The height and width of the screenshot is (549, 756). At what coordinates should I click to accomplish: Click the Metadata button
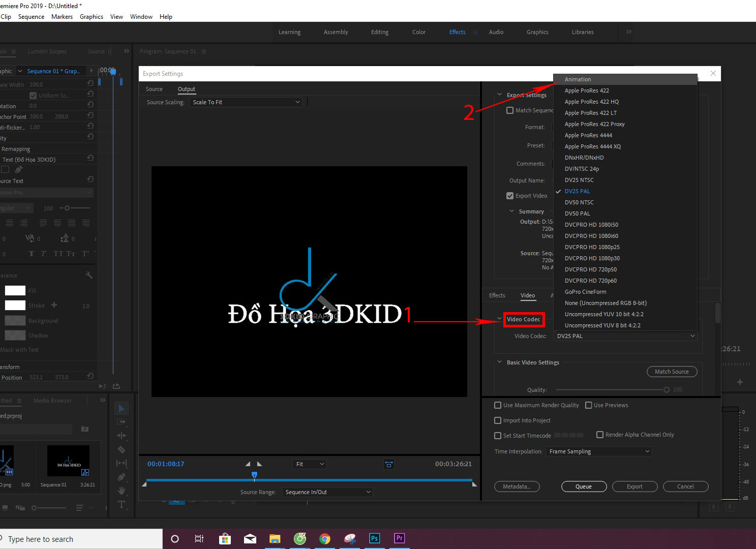517,486
